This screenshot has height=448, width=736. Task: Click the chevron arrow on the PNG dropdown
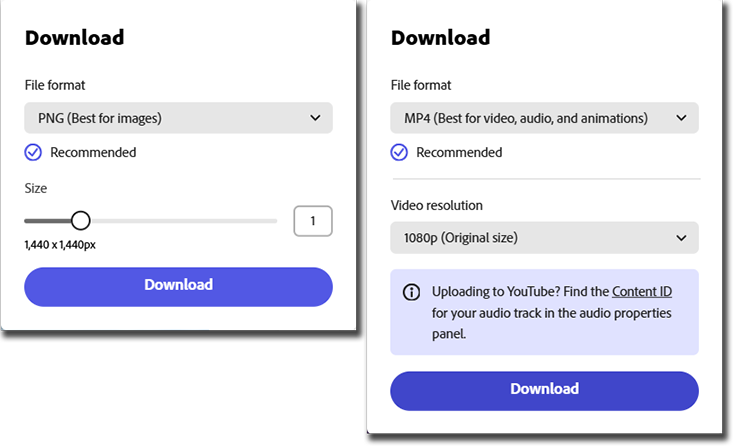point(315,118)
